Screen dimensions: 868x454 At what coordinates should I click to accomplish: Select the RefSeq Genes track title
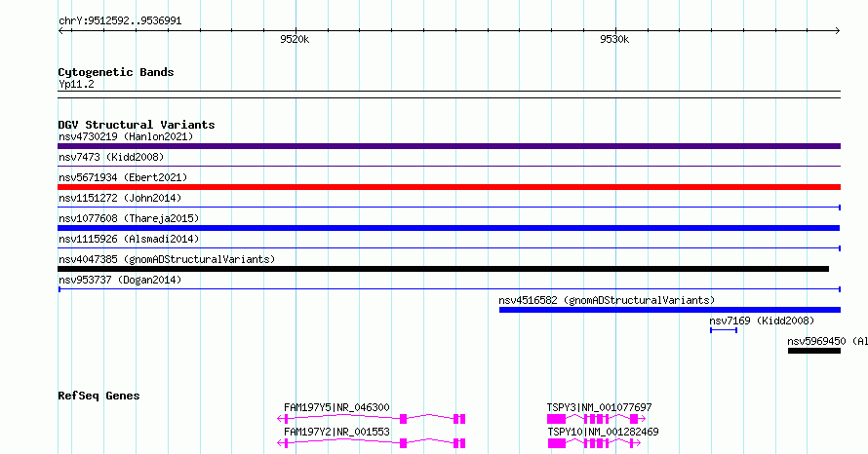[x=99, y=396]
